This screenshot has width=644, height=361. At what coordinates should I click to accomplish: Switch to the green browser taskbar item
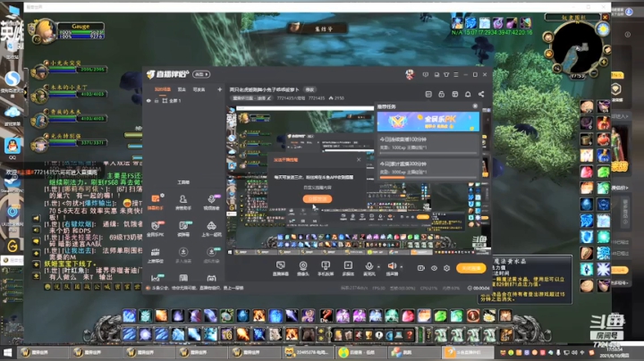click(361, 352)
